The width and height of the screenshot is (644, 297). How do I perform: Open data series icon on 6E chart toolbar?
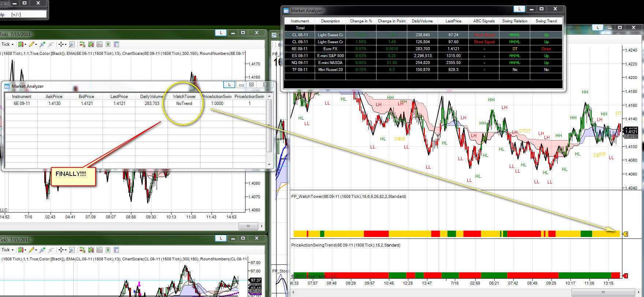pyautogui.click(x=91, y=44)
